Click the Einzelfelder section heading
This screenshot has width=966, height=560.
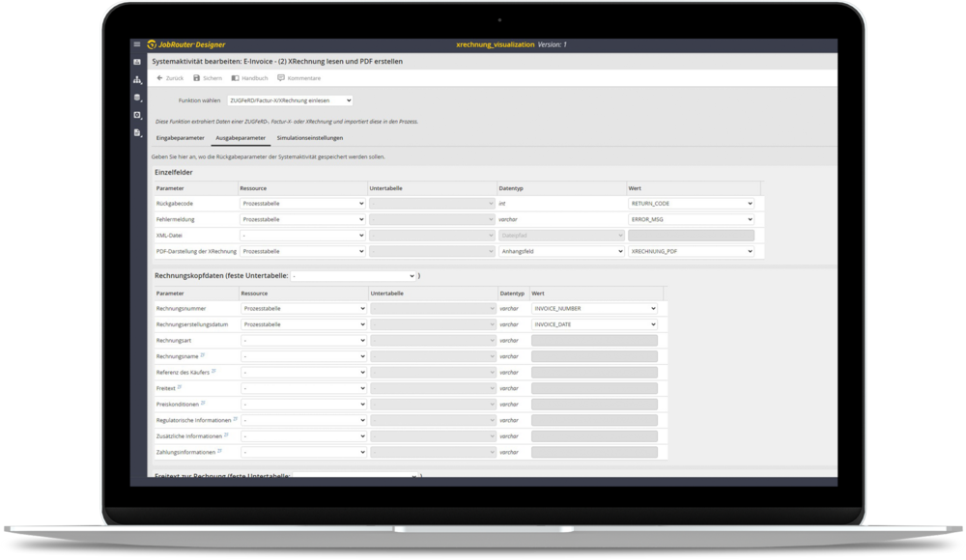tap(174, 173)
